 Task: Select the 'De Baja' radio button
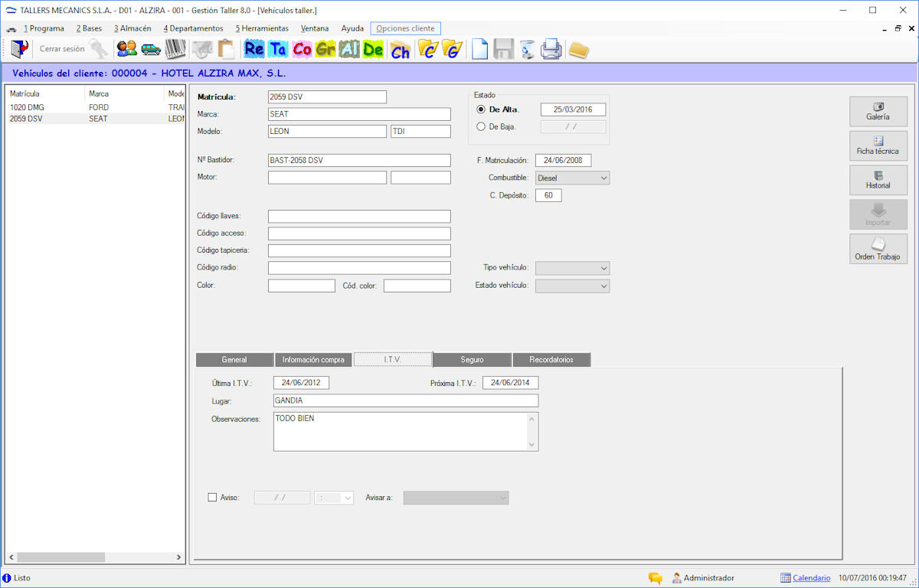(481, 127)
